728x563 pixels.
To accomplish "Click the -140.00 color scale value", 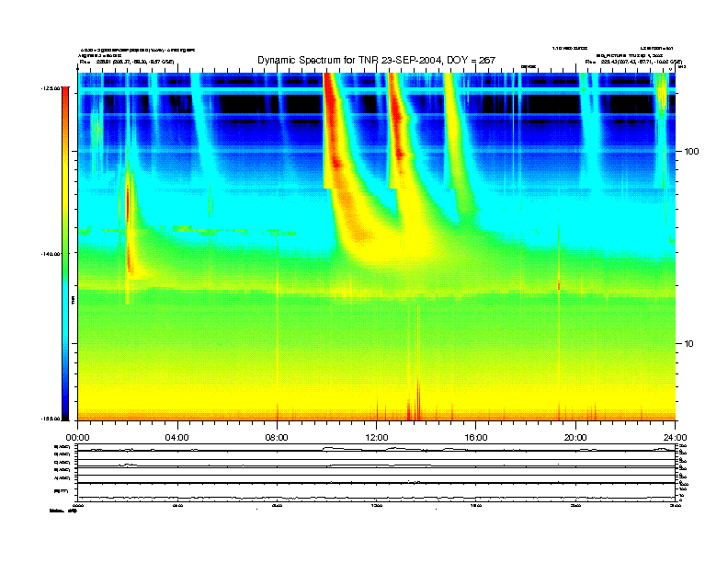I will (51, 254).
